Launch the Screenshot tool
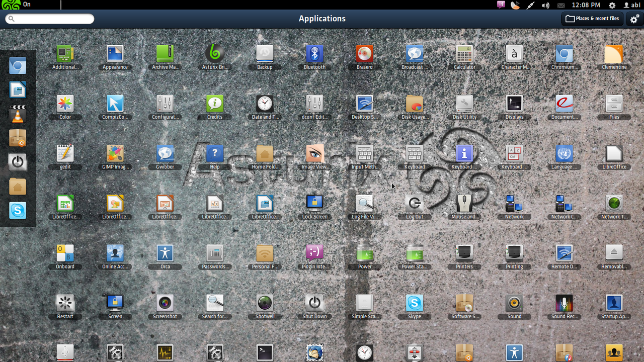644x362 pixels. pyautogui.click(x=165, y=303)
